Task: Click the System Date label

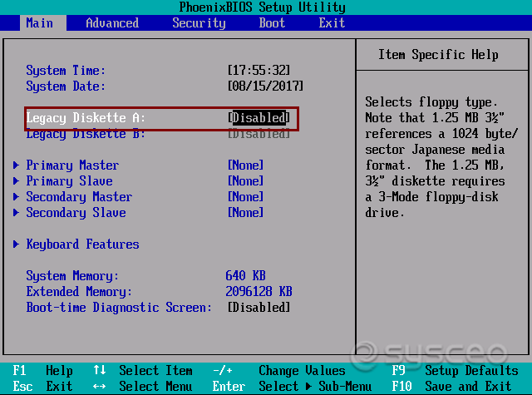Action: [x=66, y=86]
